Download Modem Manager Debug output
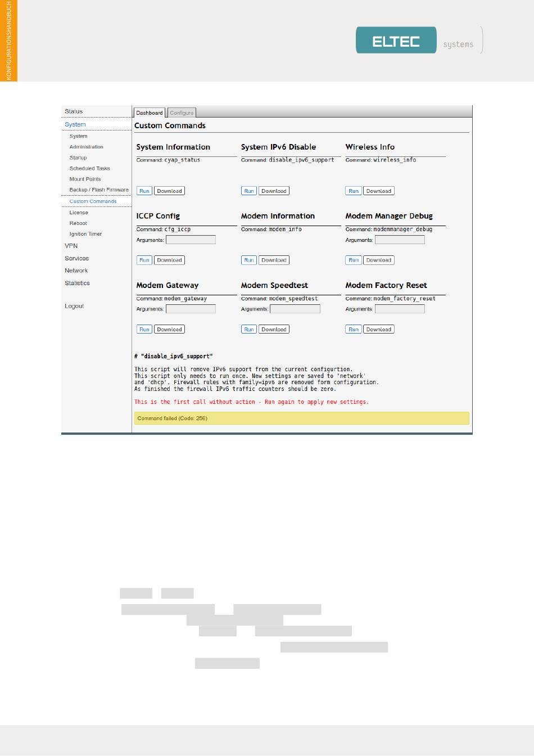 coord(378,260)
